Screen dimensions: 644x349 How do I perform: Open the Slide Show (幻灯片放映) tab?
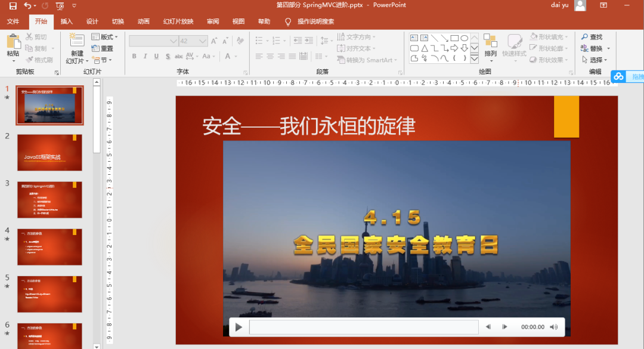[178, 21]
